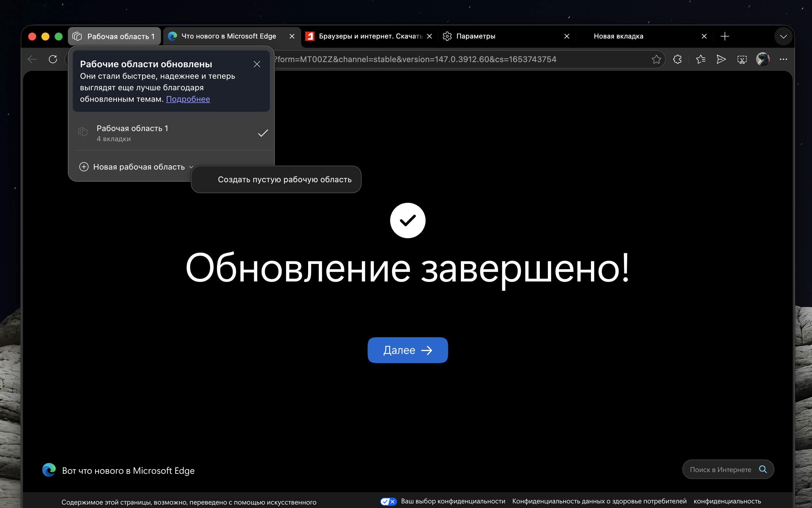Add this page to favorites using star icon
This screenshot has width=812, height=508.
(x=656, y=60)
